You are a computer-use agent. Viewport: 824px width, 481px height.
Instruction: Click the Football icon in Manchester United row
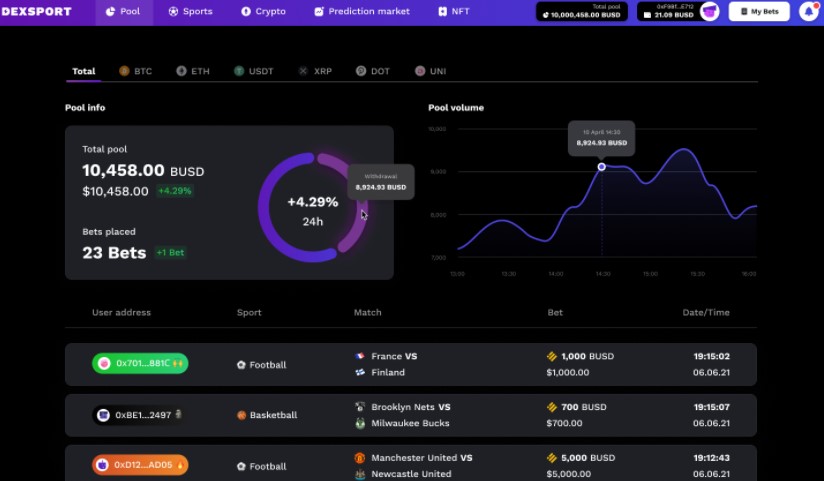241,466
